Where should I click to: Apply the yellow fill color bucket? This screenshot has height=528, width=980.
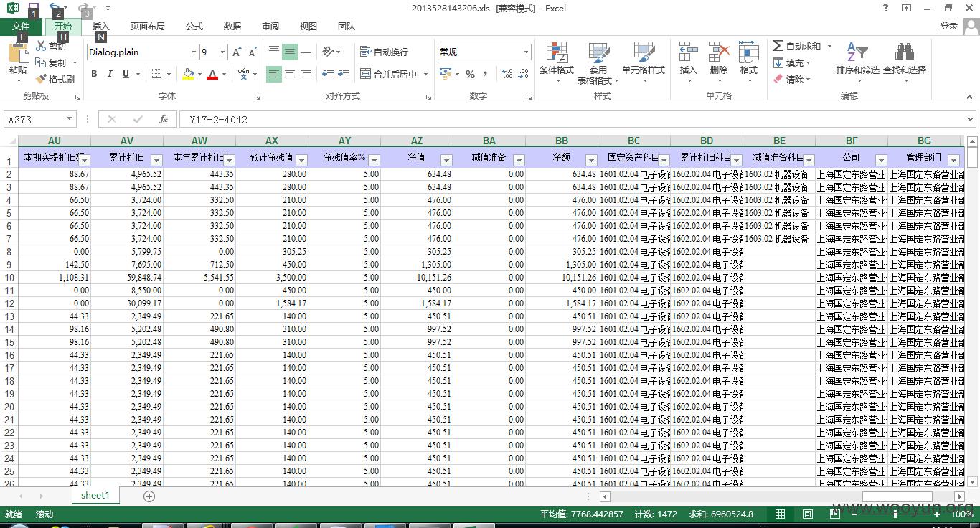(188, 74)
